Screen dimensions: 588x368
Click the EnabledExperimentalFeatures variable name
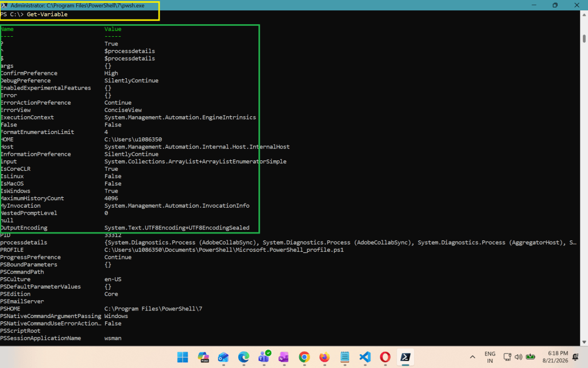[x=45, y=88]
